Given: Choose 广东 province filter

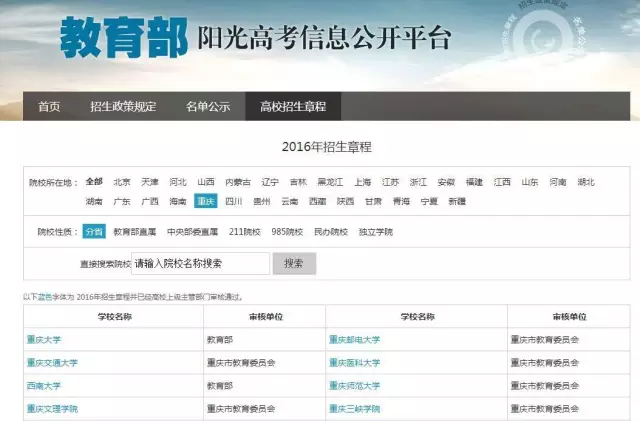Looking at the screenshot, I should coord(122,201).
